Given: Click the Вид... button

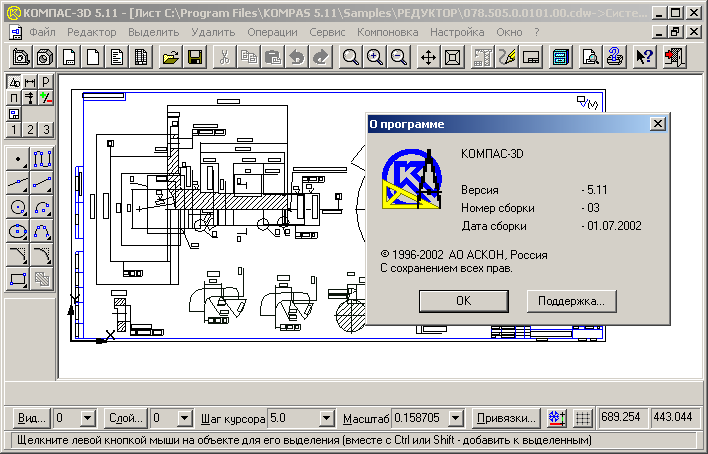Looking at the screenshot, I should pyautogui.click(x=31, y=418).
